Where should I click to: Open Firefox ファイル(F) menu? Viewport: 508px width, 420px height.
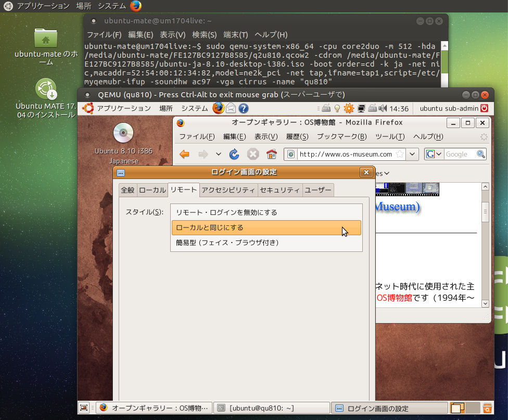point(197,137)
